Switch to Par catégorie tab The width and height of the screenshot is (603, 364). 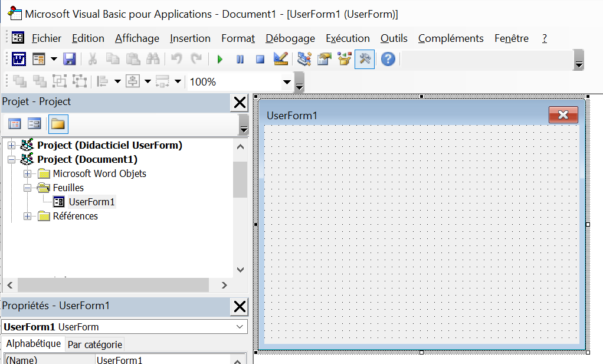tap(95, 345)
